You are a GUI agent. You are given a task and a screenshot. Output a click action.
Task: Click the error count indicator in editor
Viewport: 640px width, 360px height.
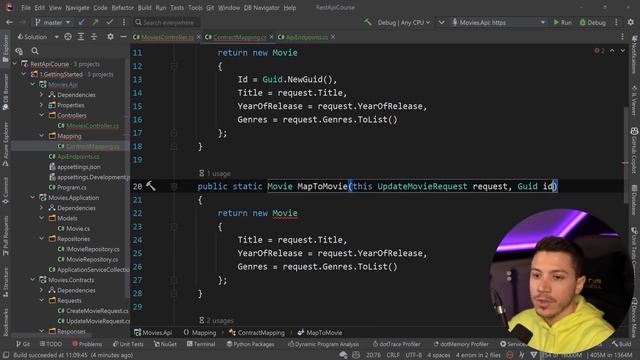599,51
